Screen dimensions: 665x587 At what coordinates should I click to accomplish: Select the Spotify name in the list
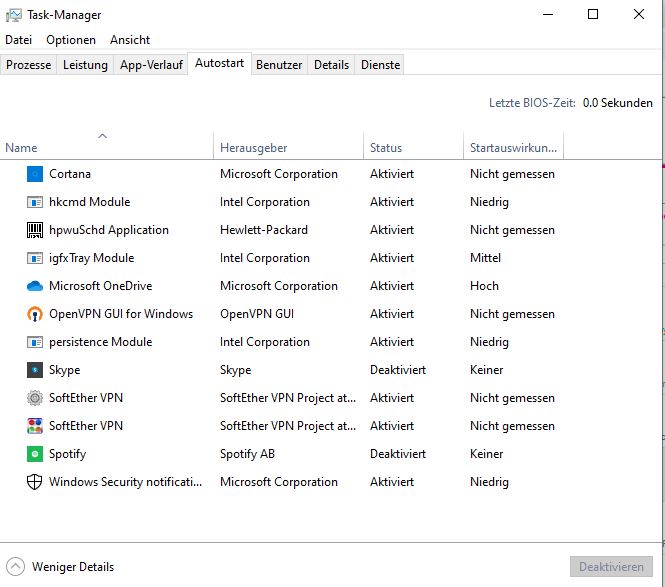67,454
